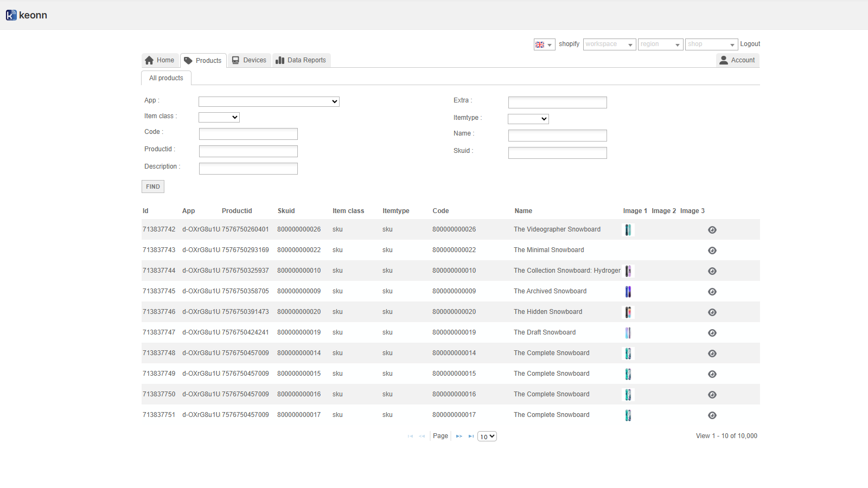View details of The Videographer Snowboard
This screenshot has height=488, width=868.
tap(712, 230)
